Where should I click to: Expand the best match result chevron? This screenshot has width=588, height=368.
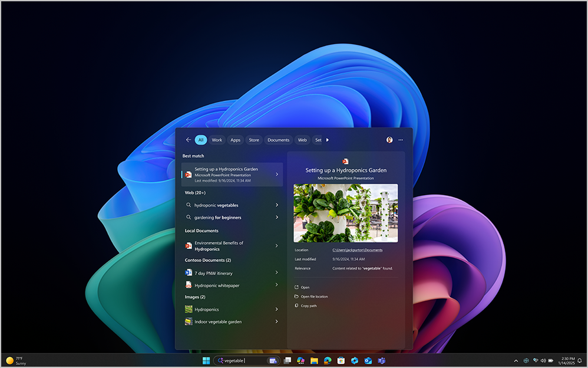pyautogui.click(x=277, y=174)
